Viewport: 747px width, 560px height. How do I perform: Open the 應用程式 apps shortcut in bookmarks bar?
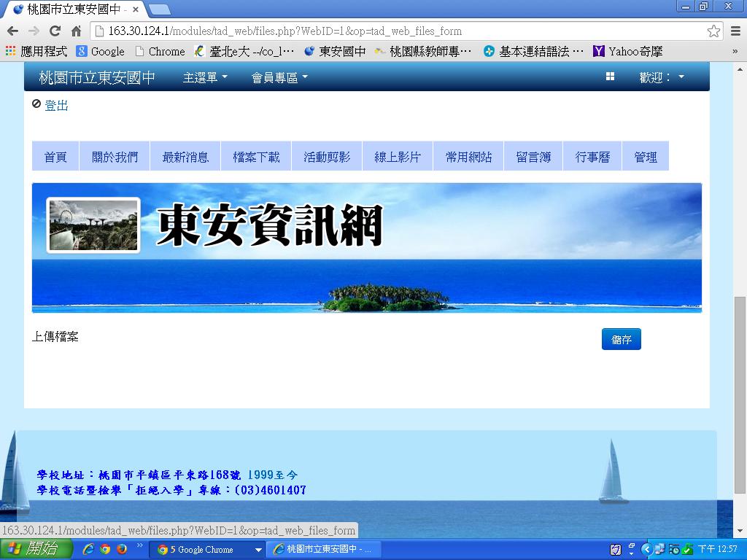[x=36, y=51]
